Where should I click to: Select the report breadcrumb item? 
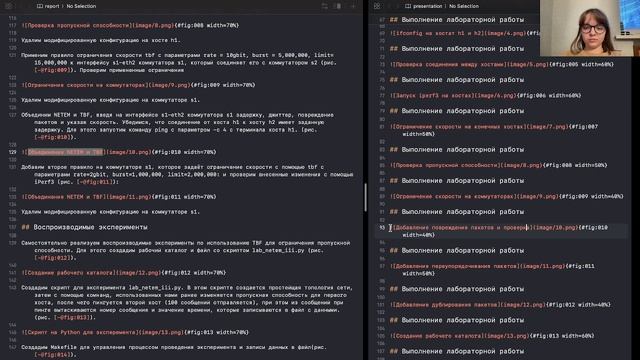(x=52, y=6)
